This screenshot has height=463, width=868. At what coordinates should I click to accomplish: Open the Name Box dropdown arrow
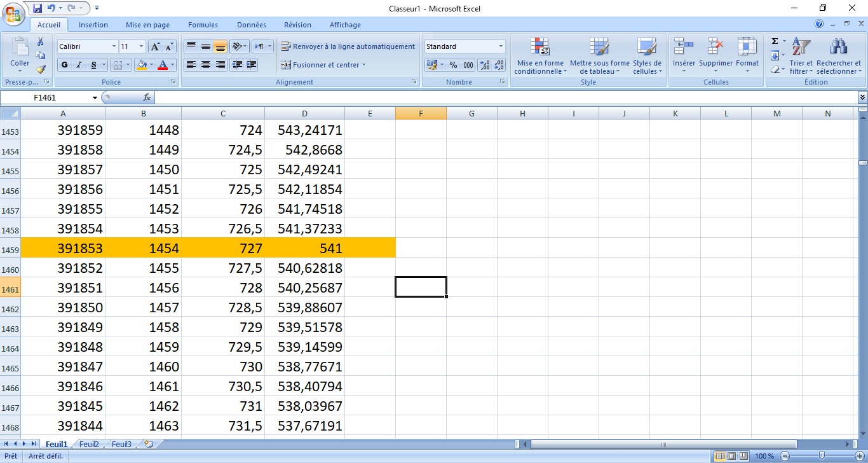(x=95, y=97)
